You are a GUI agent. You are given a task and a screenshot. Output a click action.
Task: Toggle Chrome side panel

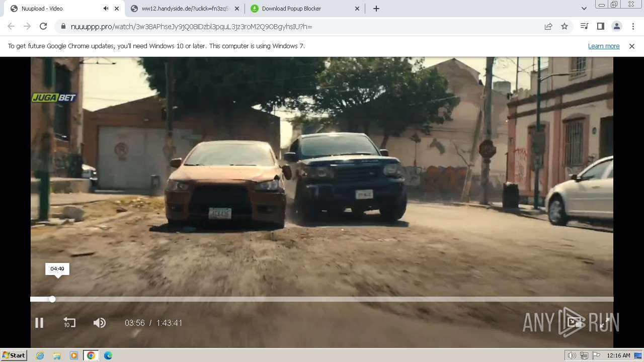tap(600, 26)
